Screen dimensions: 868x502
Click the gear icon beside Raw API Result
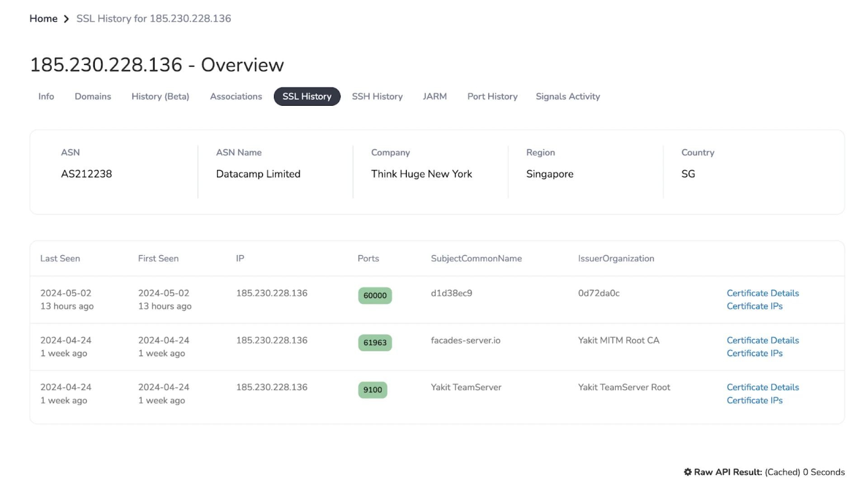688,472
